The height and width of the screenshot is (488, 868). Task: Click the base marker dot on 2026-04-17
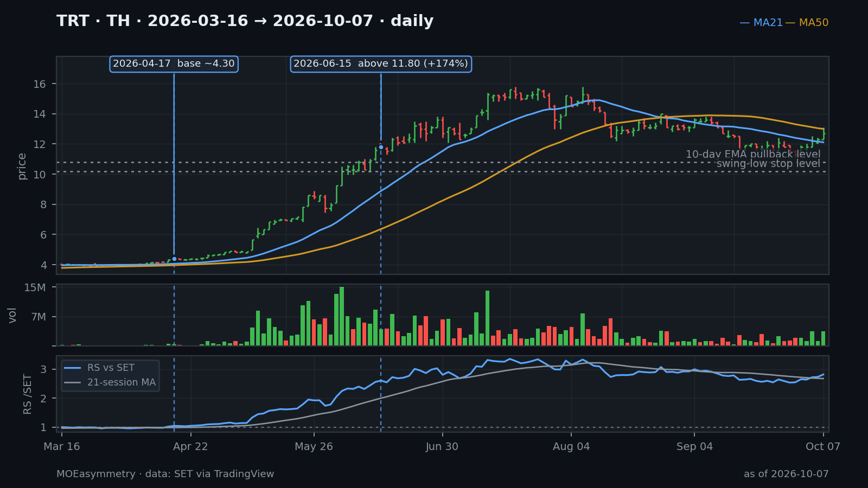[x=174, y=259]
